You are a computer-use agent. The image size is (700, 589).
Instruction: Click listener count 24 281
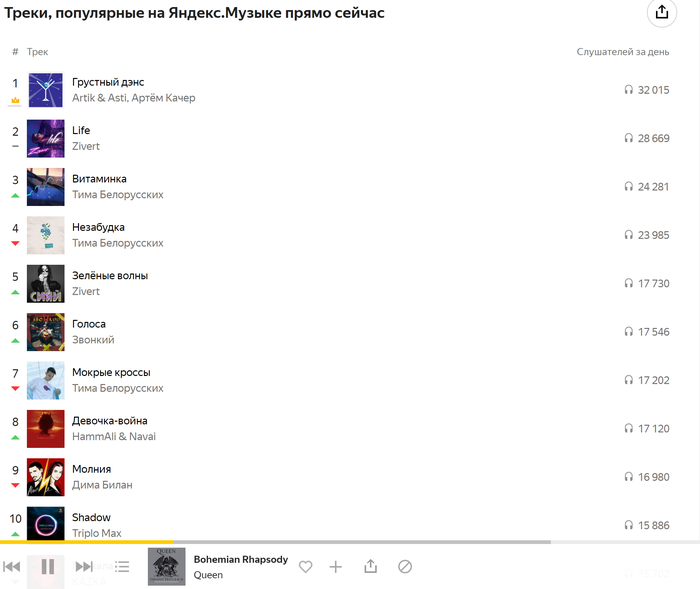[653, 187]
